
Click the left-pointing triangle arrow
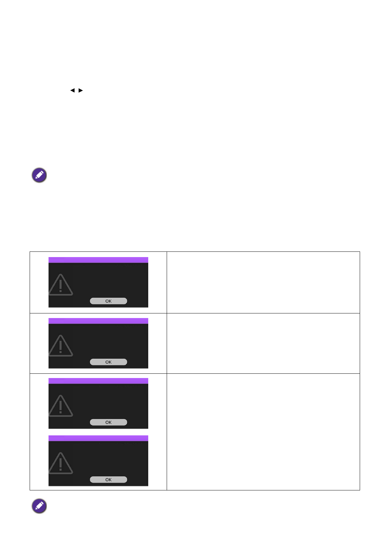point(72,90)
